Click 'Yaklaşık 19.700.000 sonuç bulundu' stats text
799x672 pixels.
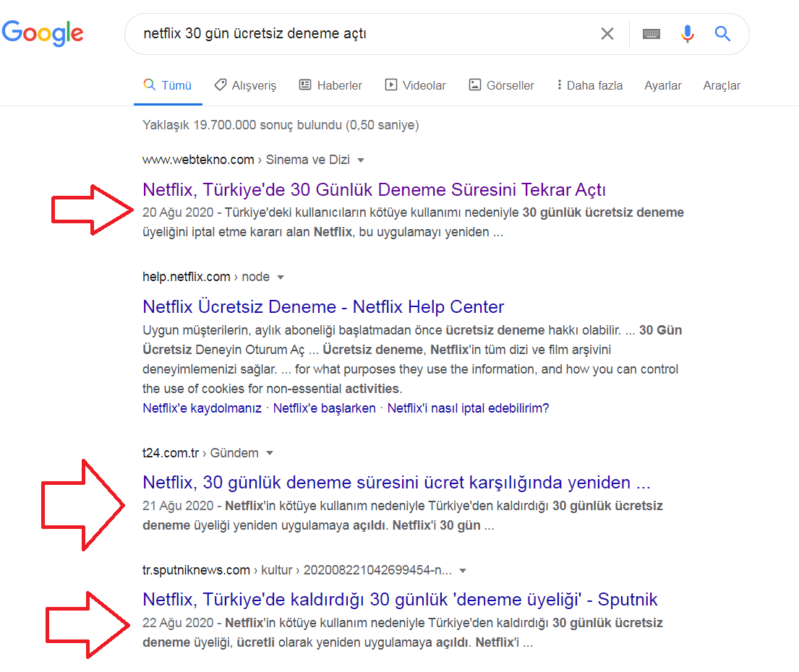tap(281, 125)
